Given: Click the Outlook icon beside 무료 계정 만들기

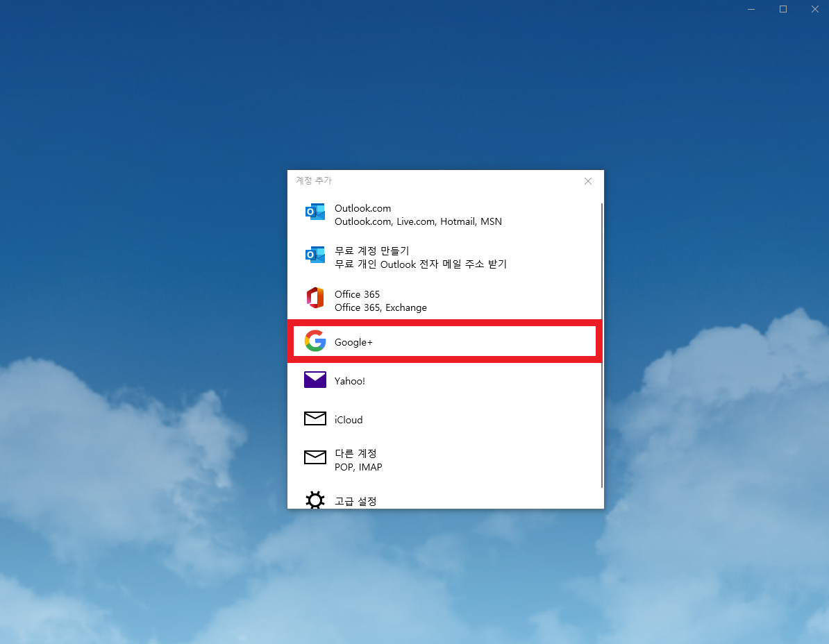Looking at the screenshot, I should (x=315, y=255).
